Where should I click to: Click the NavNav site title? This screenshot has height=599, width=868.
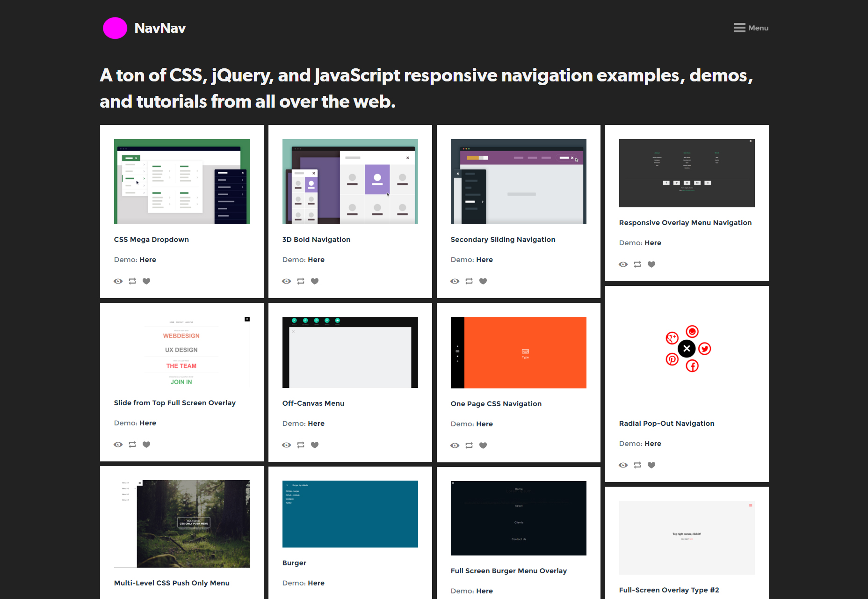click(x=160, y=28)
